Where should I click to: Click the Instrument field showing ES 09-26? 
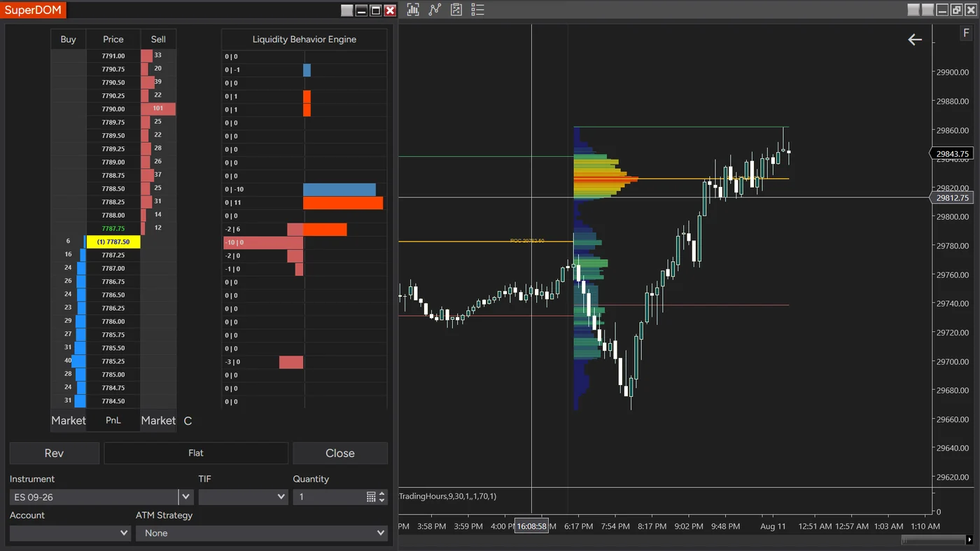[94, 497]
